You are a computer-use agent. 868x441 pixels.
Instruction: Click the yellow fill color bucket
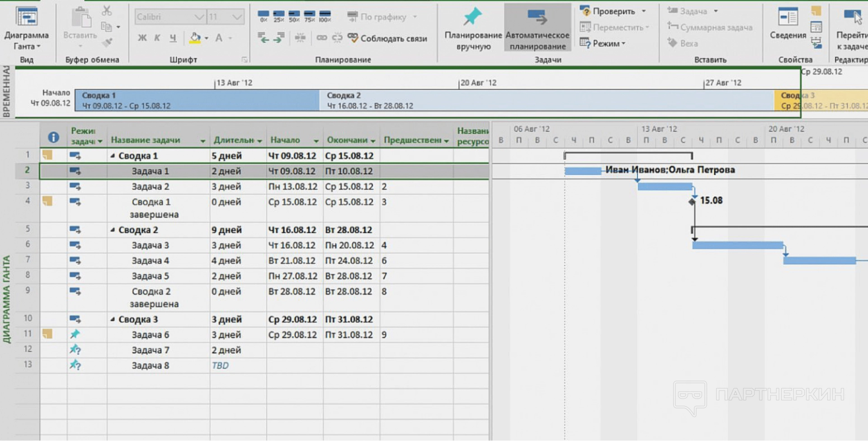coord(195,38)
